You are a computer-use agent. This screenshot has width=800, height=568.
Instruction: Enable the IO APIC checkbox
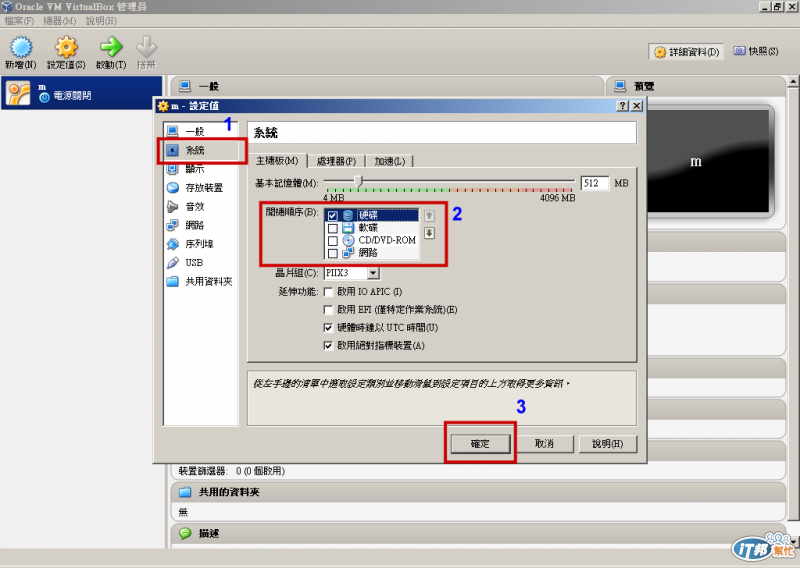[329, 292]
